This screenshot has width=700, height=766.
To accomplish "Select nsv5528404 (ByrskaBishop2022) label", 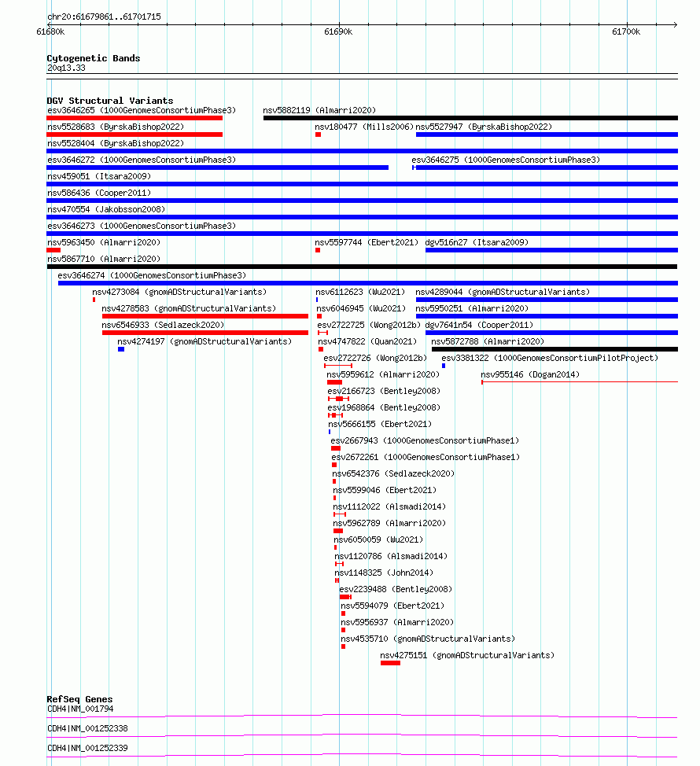I will (x=116, y=144).
